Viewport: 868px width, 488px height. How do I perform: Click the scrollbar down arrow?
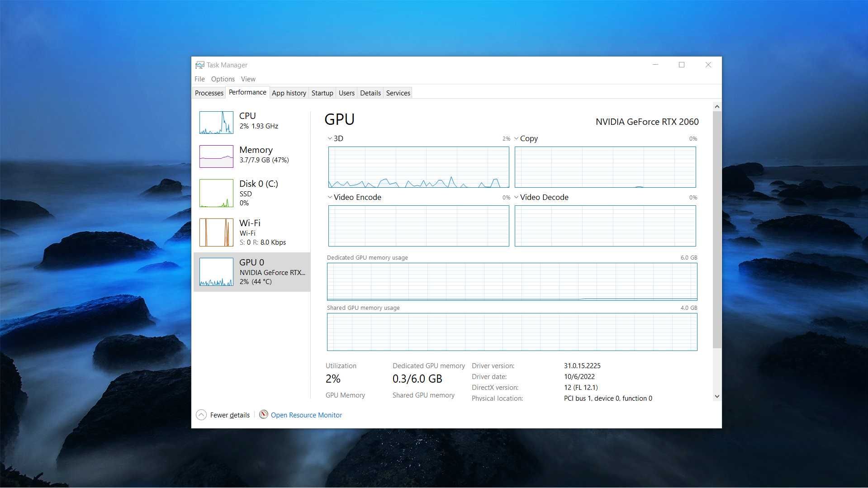717,396
